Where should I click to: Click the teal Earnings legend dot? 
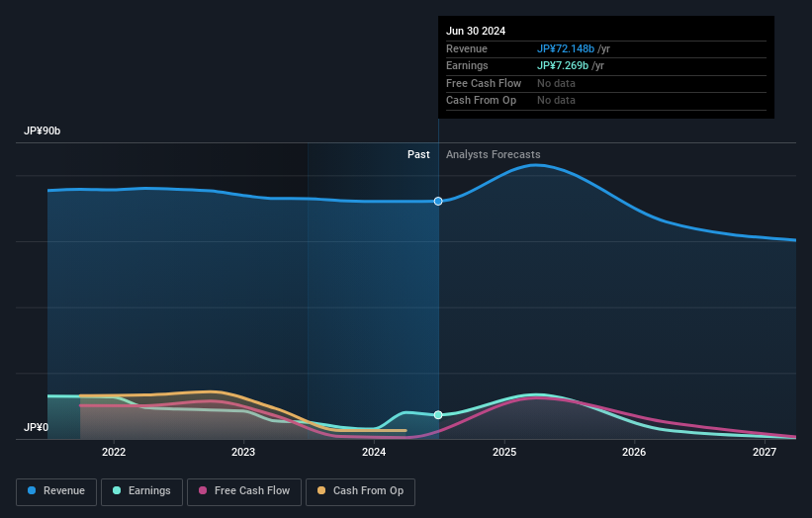point(117,490)
